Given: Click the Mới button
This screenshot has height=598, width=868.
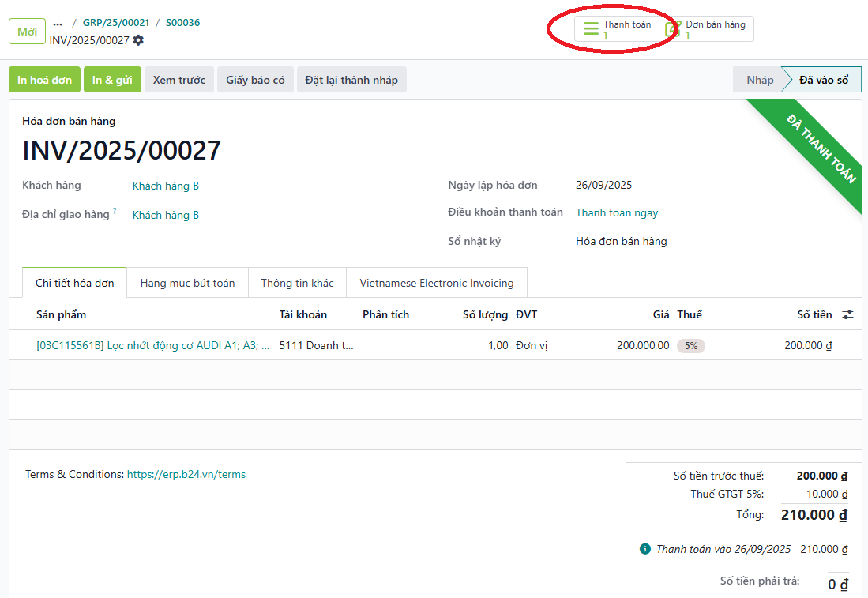Looking at the screenshot, I should [x=27, y=32].
